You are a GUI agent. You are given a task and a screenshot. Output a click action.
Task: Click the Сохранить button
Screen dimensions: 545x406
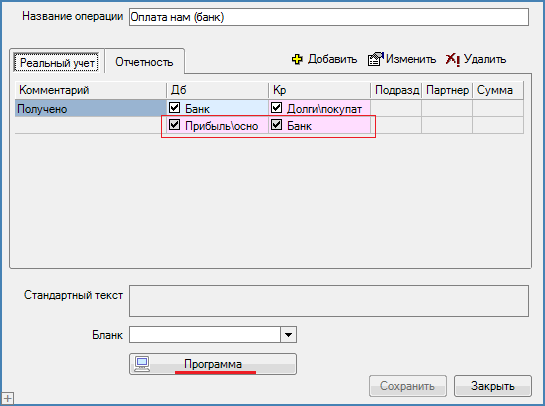click(x=407, y=386)
